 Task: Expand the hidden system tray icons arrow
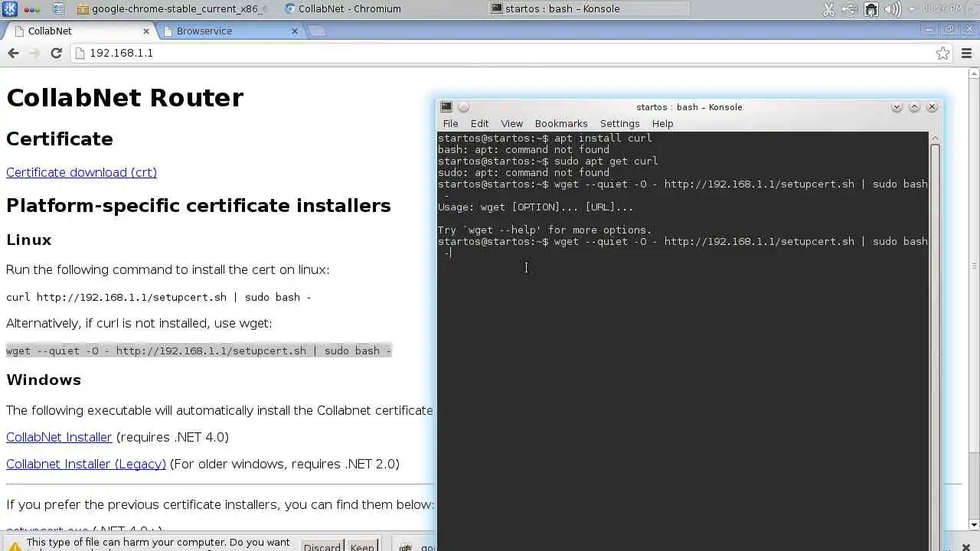[x=911, y=10]
